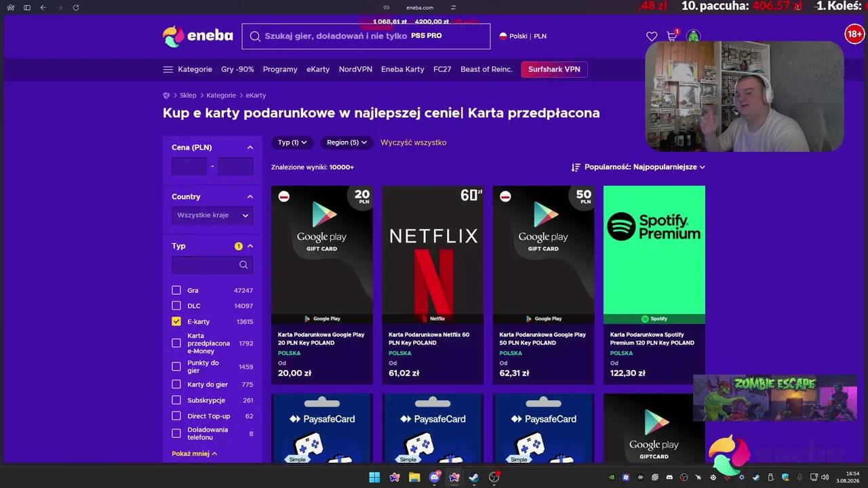868x488 pixels.
Task: Open the wishlist heart icon
Action: click(652, 37)
